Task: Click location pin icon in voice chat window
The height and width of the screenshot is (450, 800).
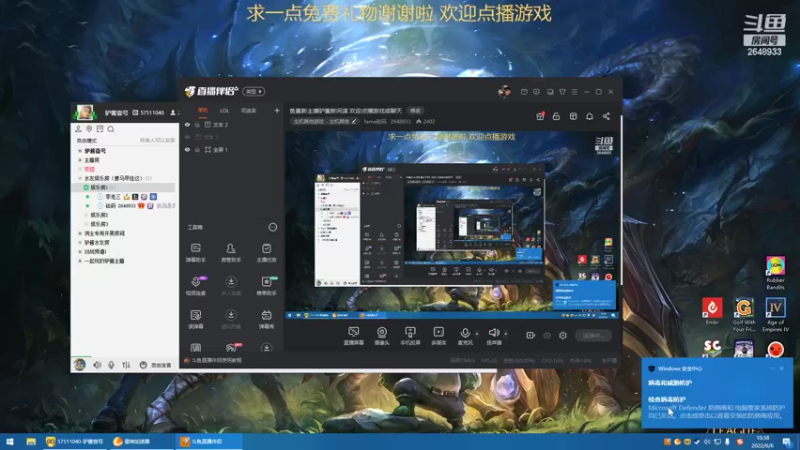Action: click(89, 129)
